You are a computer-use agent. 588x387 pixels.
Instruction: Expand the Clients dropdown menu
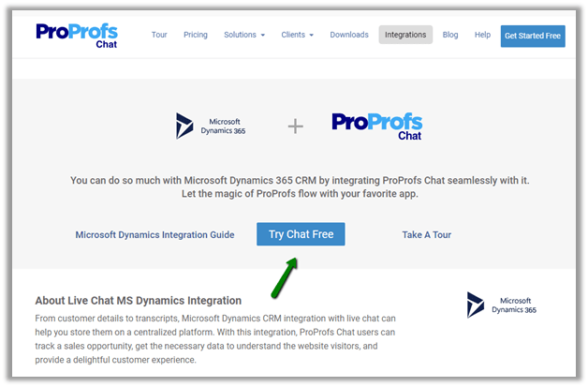coord(297,35)
